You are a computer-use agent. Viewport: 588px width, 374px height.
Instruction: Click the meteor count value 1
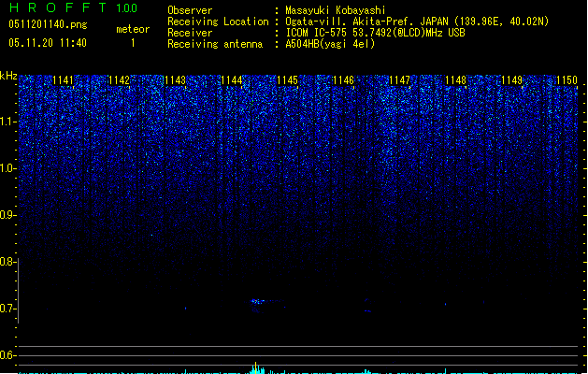tap(133, 43)
